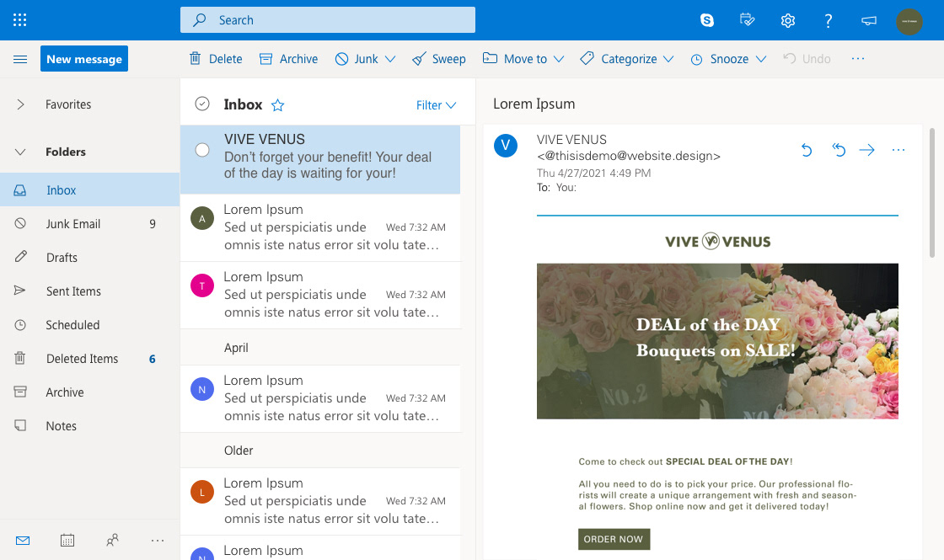Open the toolbar more options ellipsis

pyautogui.click(x=858, y=58)
